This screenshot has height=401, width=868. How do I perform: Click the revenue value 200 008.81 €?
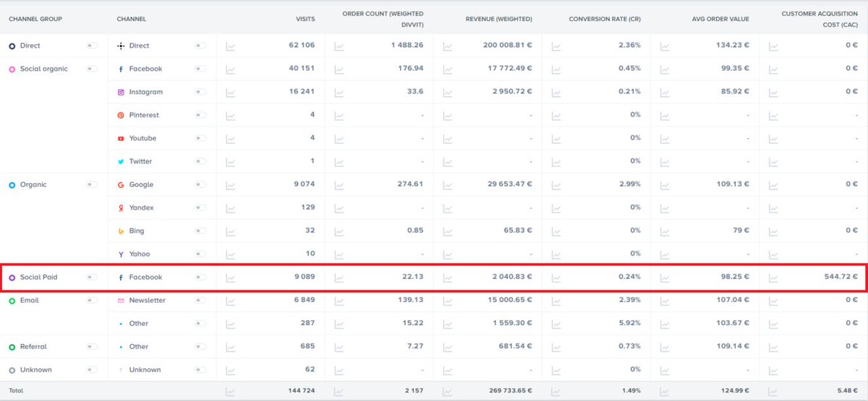coord(508,46)
